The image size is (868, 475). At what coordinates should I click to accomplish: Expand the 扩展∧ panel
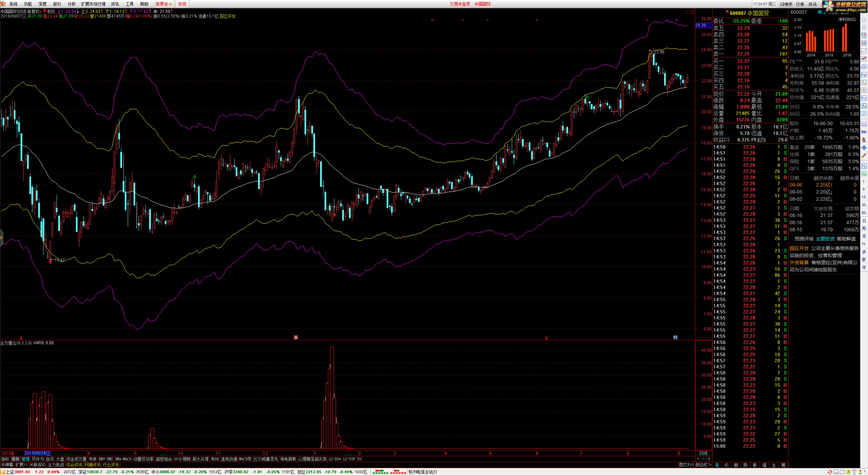coord(21,465)
